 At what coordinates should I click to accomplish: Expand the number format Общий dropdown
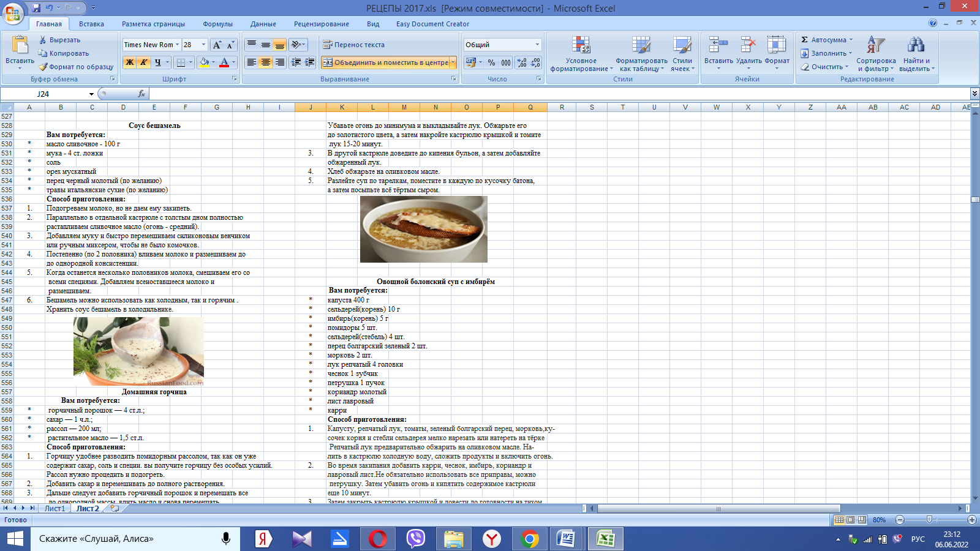(537, 45)
